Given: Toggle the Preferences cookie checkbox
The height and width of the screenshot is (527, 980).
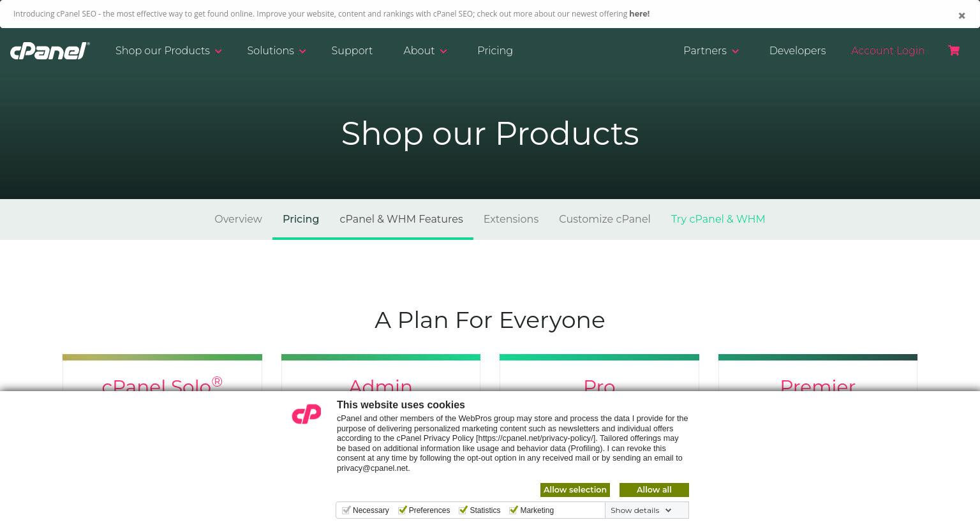Looking at the screenshot, I should 402,510.
